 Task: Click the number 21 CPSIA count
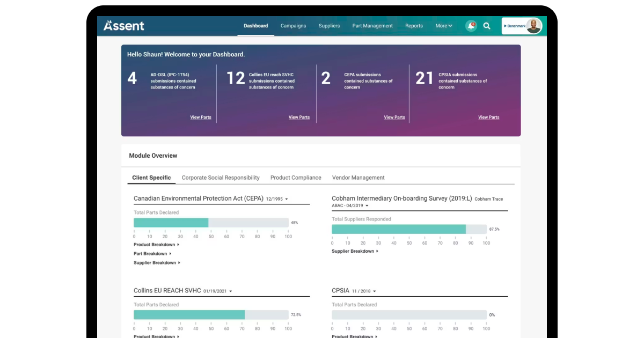point(425,78)
